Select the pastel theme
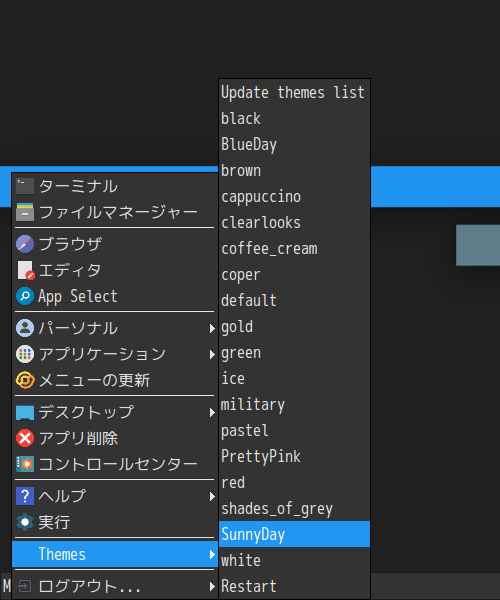This screenshot has height=600, width=500. coord(294,431)
